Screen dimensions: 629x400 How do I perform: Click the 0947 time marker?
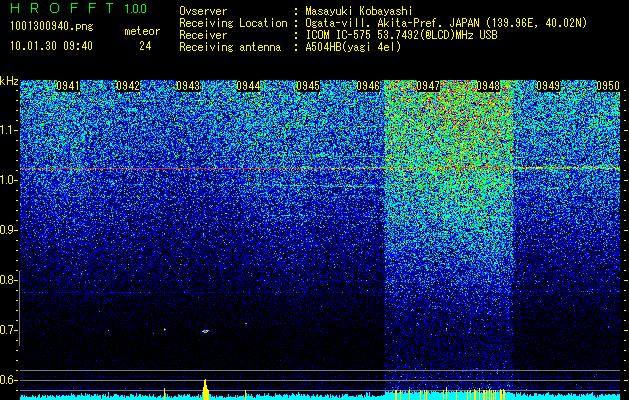click(x=428, y=86)
